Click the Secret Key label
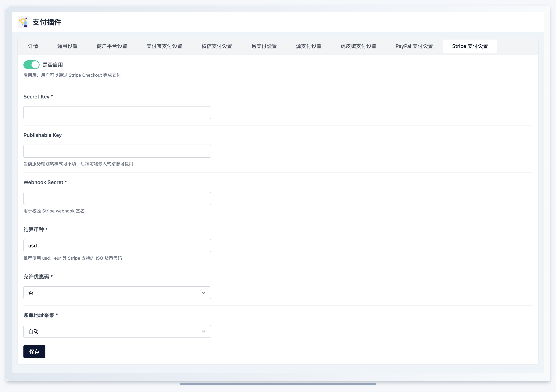This screenshot has height=392, width=556. (x=38, y=97)
